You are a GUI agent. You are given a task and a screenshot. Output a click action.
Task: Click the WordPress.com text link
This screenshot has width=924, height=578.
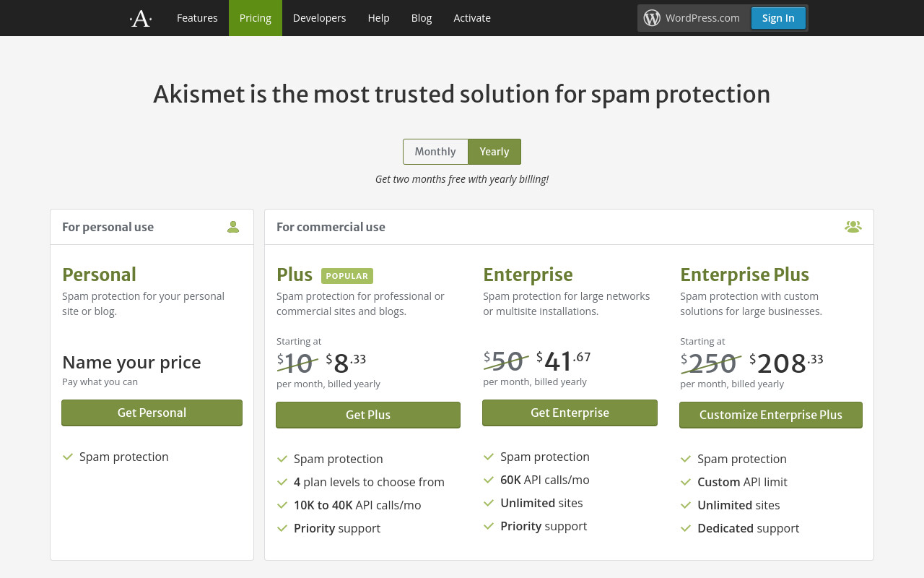click(x=702, y=18)
